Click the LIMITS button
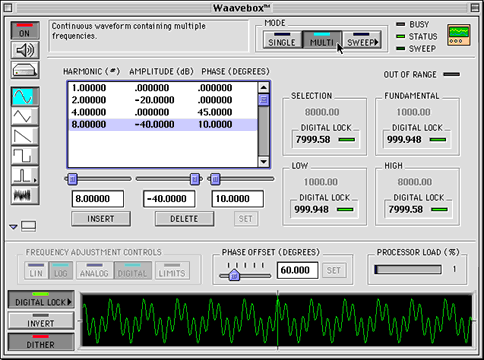This screenshot has width=484, height=360. pyautogui.click(x=172, y=270)
